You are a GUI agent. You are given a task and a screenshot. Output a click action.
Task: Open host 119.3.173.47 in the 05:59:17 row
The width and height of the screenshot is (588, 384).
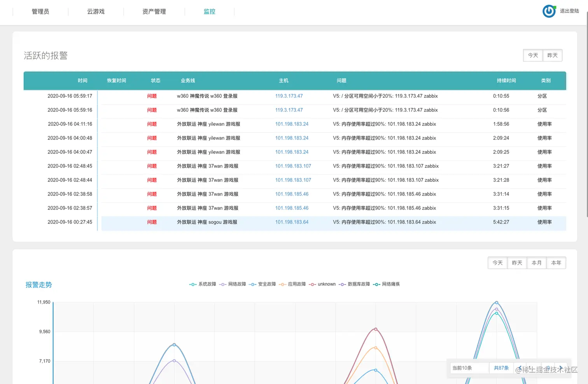click(289, 96)
